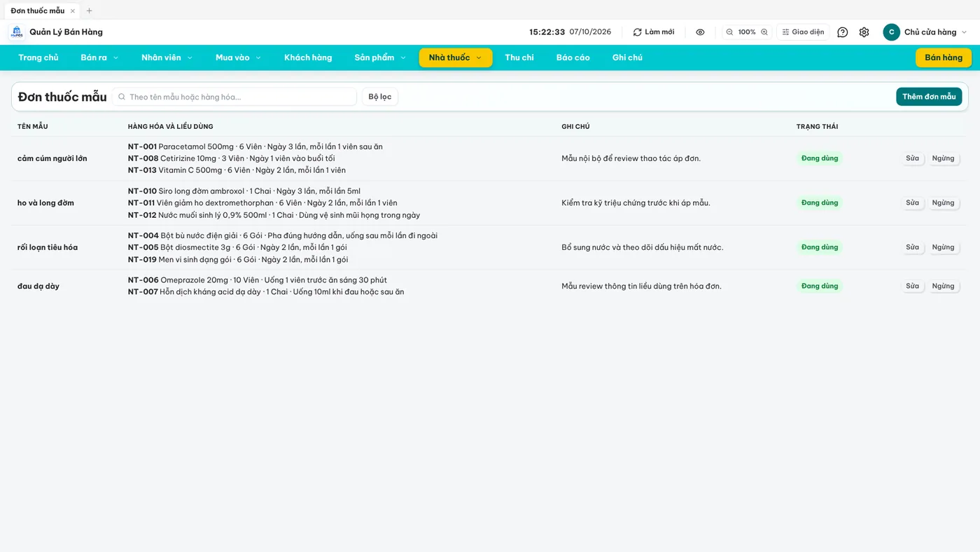The image size is (980, 552).
Task: Select the đau dạ dày template name
Action: (38, 286)
